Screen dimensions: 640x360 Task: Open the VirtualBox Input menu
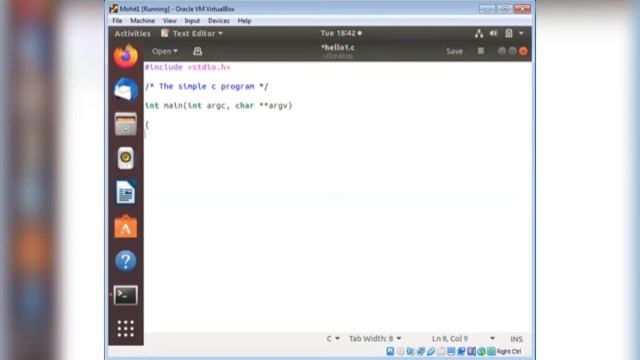(x=192, y=20)
